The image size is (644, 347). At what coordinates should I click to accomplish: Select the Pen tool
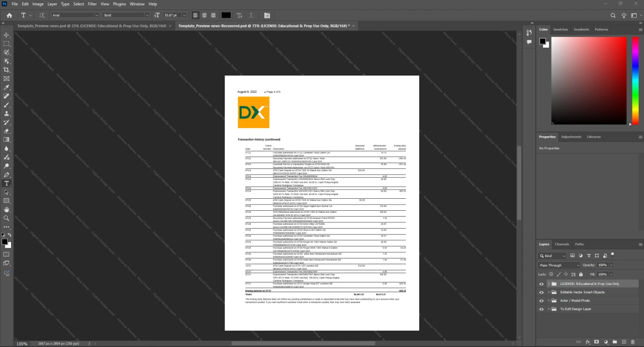click(x=7, y=175)
